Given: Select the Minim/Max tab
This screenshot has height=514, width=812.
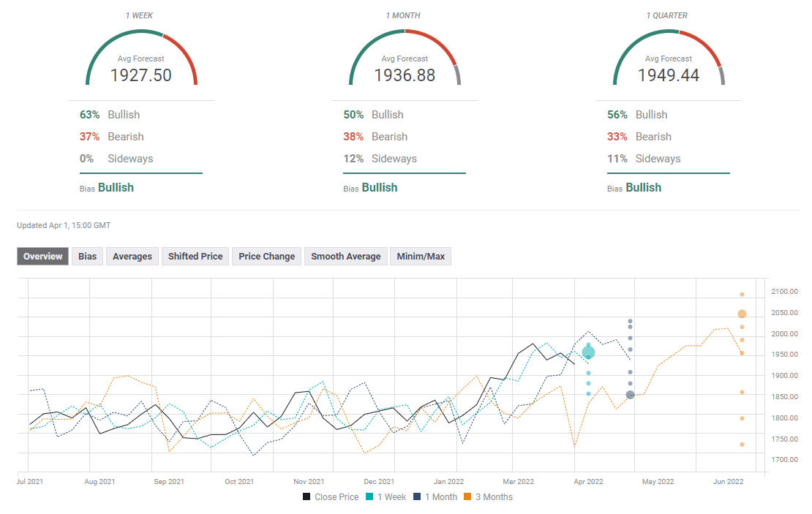Looking at the screenshot, I should coord(421,256).
